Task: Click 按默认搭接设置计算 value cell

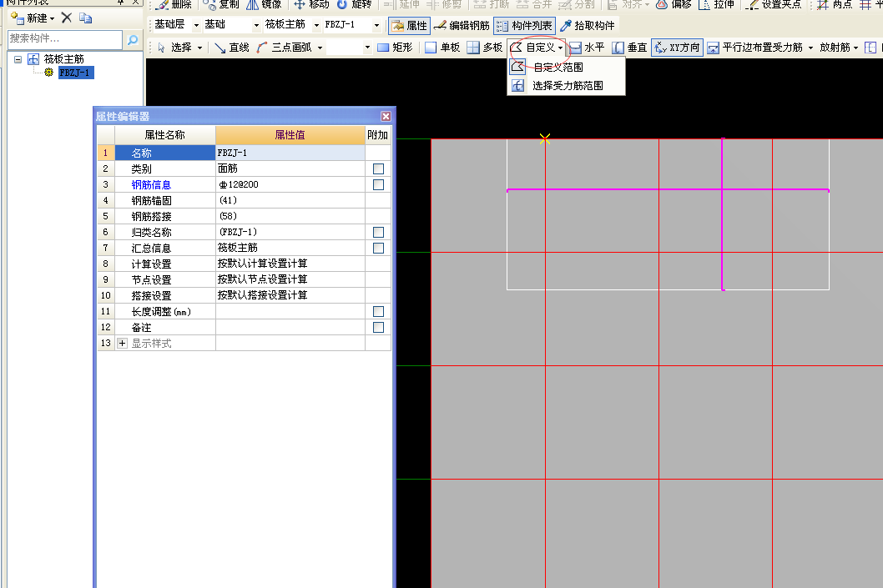Action: click(290, 295)
